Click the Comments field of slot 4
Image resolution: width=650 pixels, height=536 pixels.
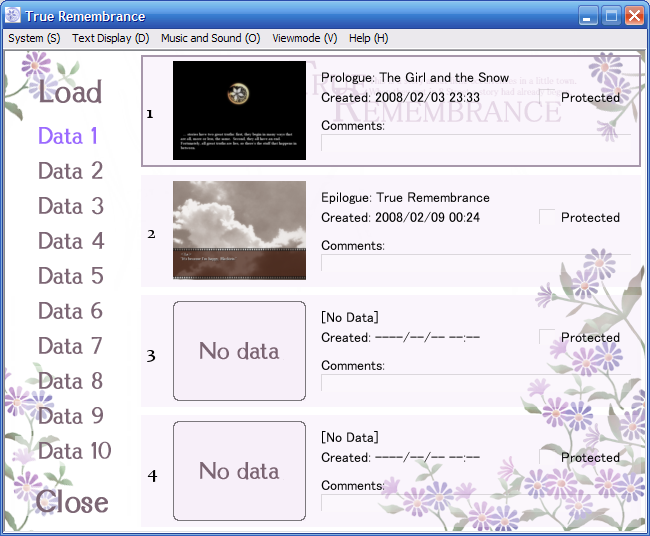[x=476, y=502]
